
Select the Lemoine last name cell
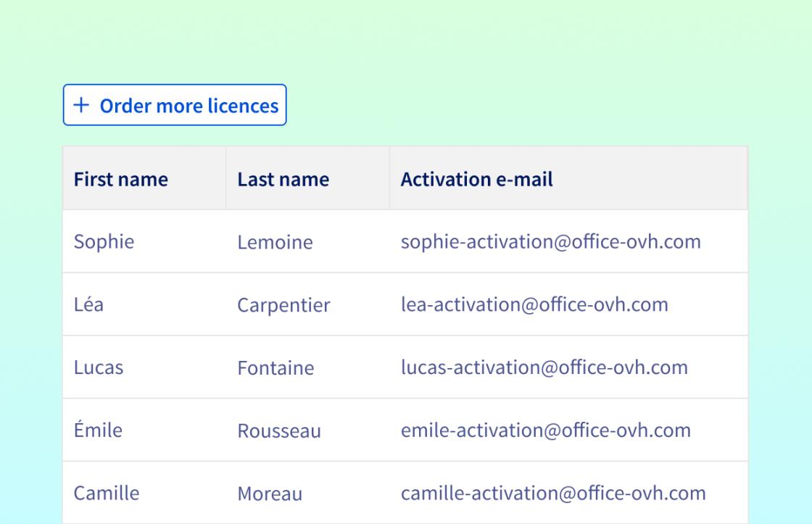coord(275,242)
